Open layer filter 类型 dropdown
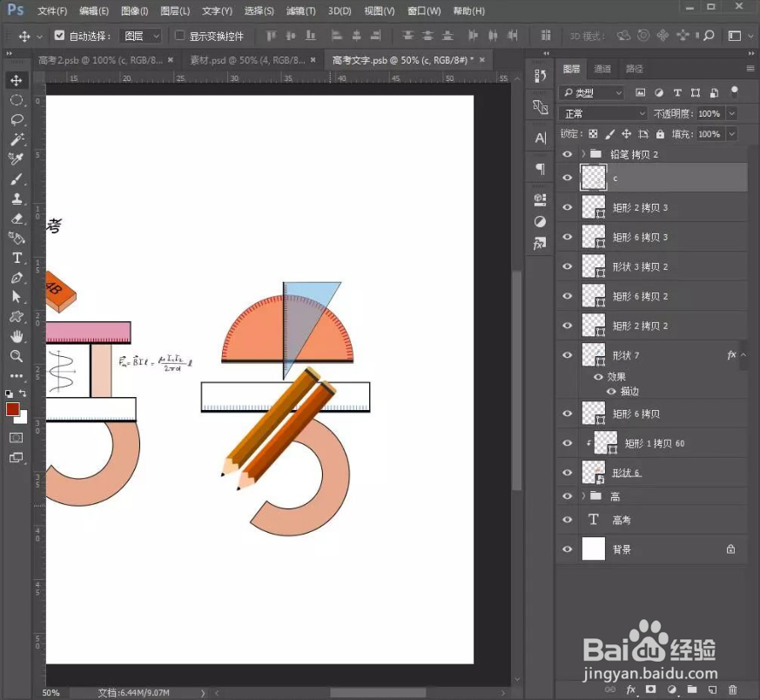The image size is (760, 700). click(591, 92)
